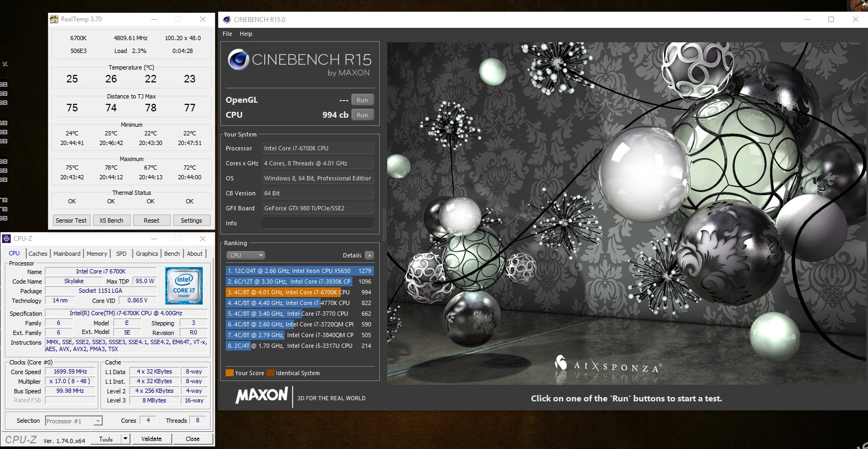Open the CPU ranking type dropdown

(x=245, y=255)
